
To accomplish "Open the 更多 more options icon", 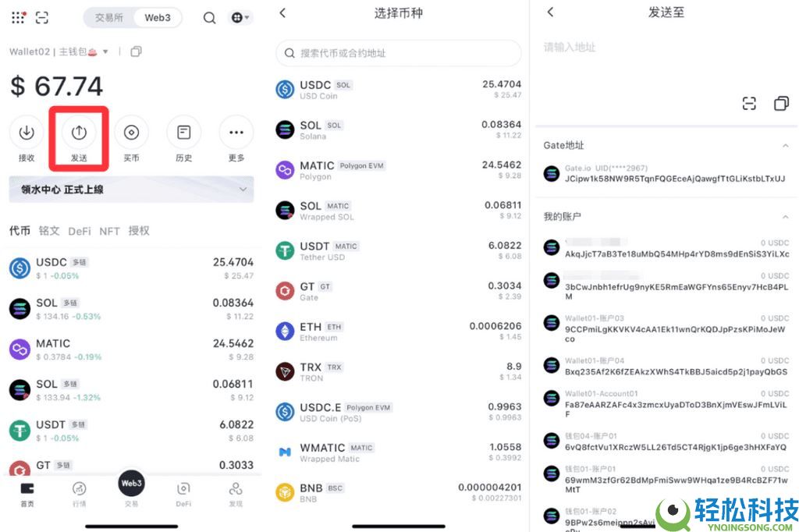I will 236,132.
